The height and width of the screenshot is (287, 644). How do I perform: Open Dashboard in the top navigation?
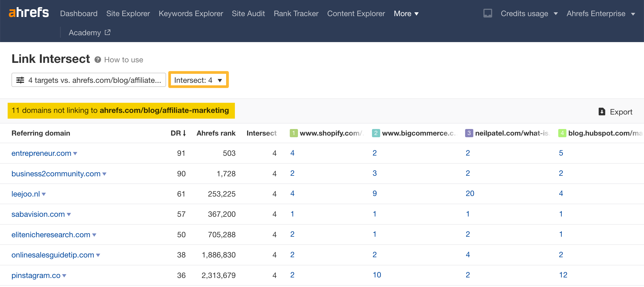tap(79, 13)
